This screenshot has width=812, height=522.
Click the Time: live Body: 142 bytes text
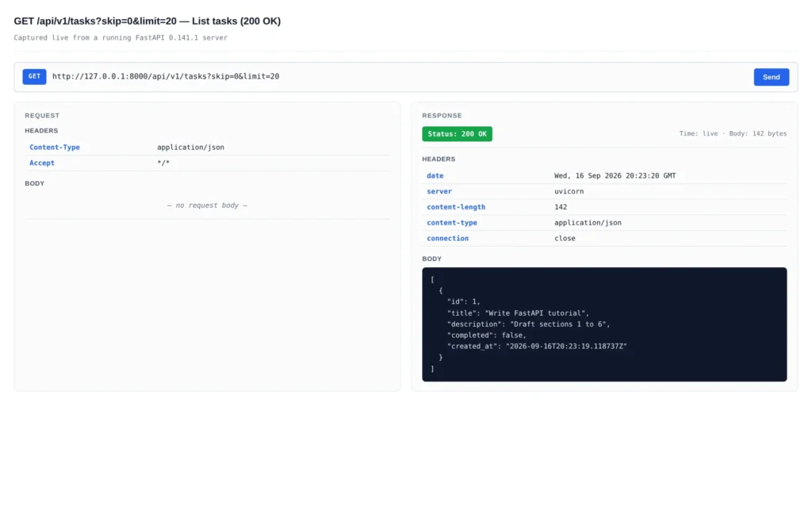click(x=733, y=133)
